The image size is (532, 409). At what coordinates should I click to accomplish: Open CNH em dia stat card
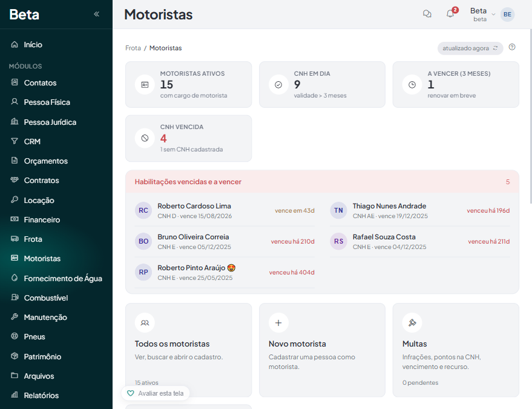(x=323, y=85)
